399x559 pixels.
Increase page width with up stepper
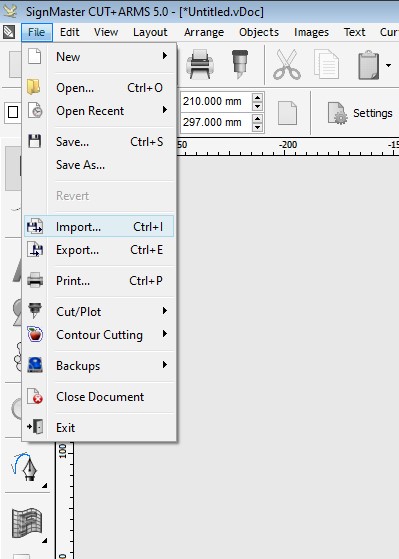[x=257, y=97]
